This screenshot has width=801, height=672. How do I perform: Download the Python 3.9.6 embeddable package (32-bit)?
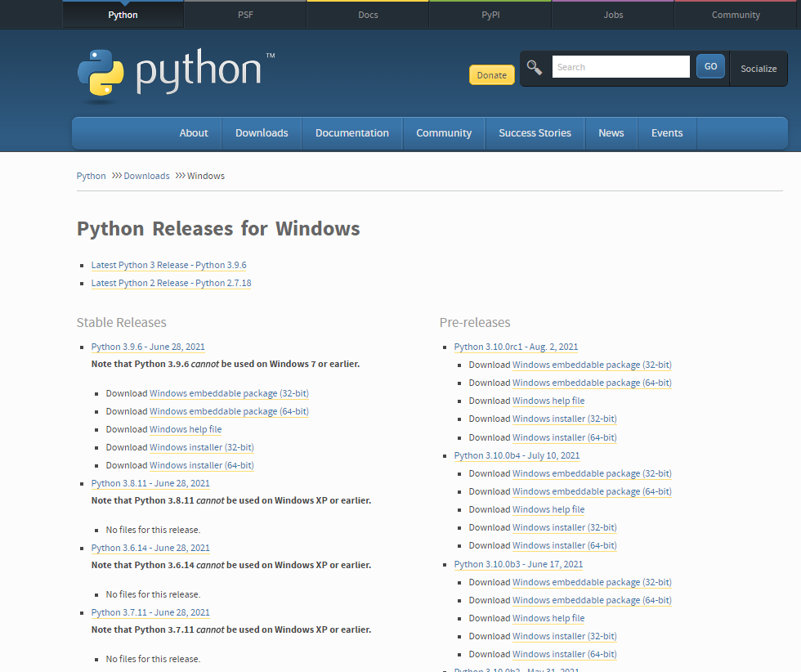tap(229, 393)
